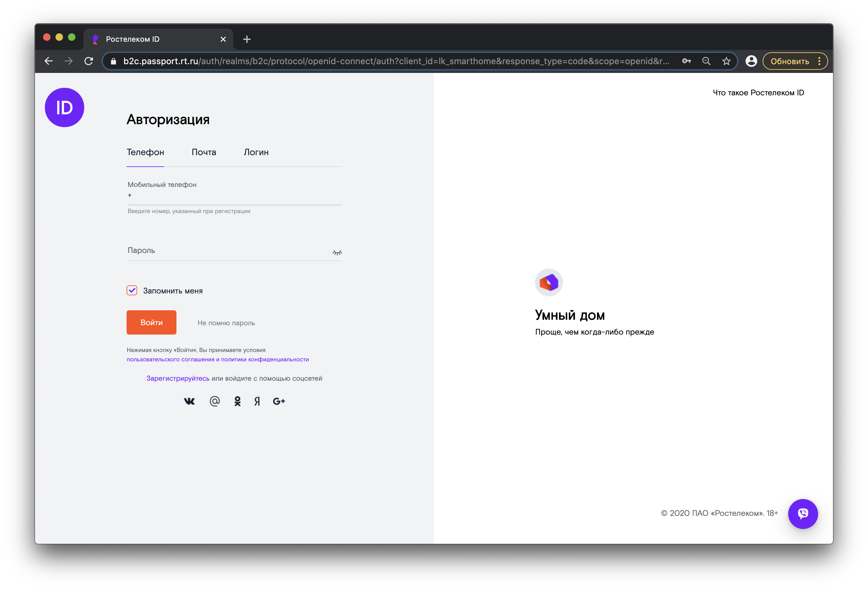Open saved passwords key icon
This screenshot has width=868, height=590.
click(x=686, y=61)
